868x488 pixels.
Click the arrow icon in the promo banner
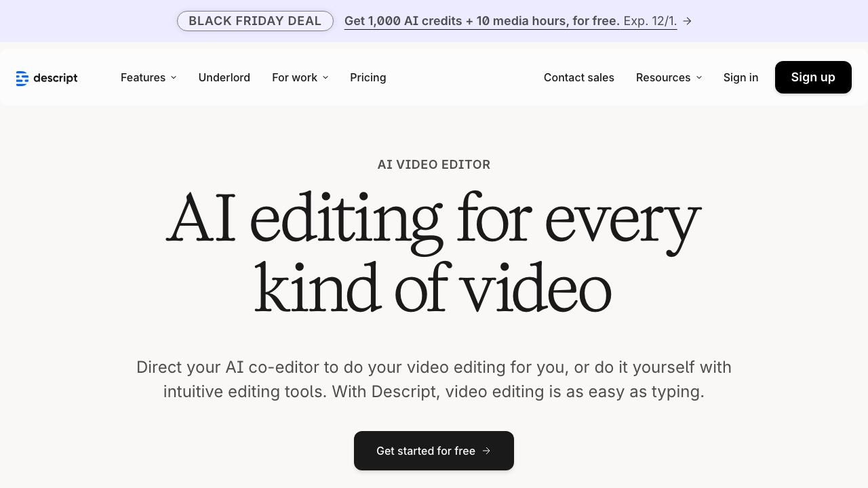[x=687, y=21]
